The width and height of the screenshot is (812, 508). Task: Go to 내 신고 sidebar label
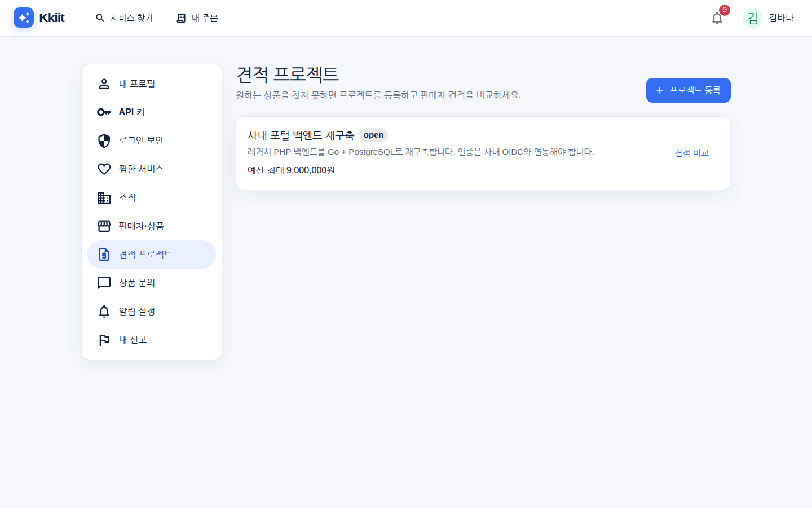coord(133,340)
